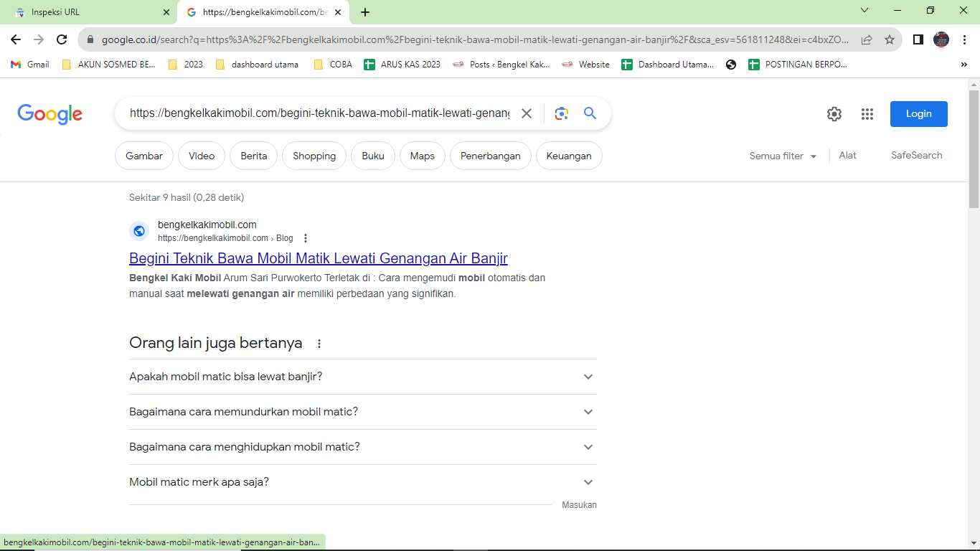
Task: Close the Inspeksi URL tab
Action: coord(166,12)
